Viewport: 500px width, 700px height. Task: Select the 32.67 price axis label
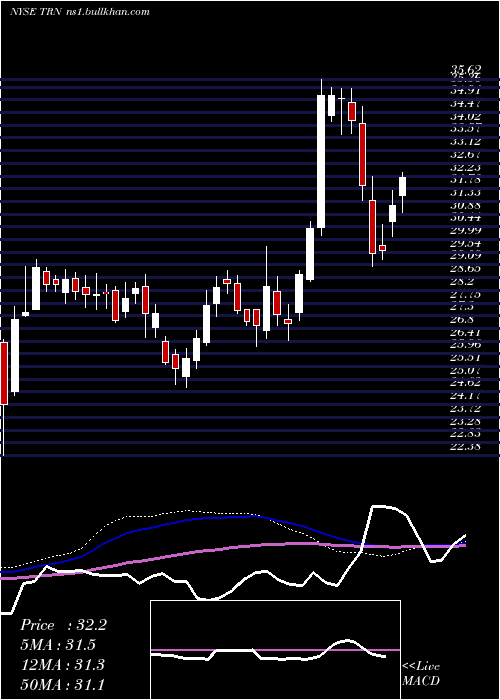coord(466,155)
